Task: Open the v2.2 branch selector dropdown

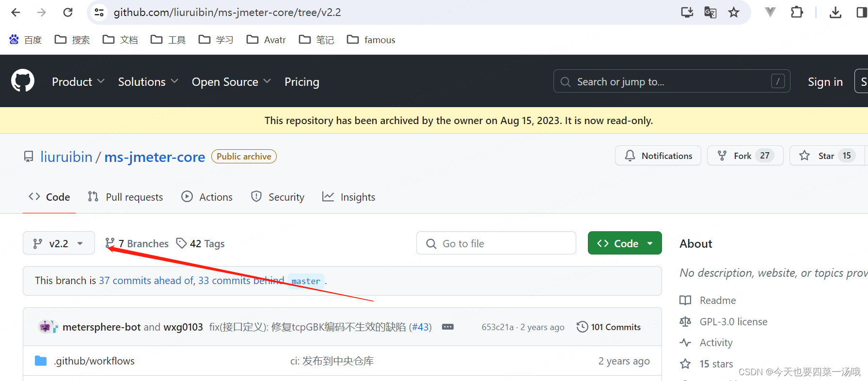Action: (x=59, y=243)
